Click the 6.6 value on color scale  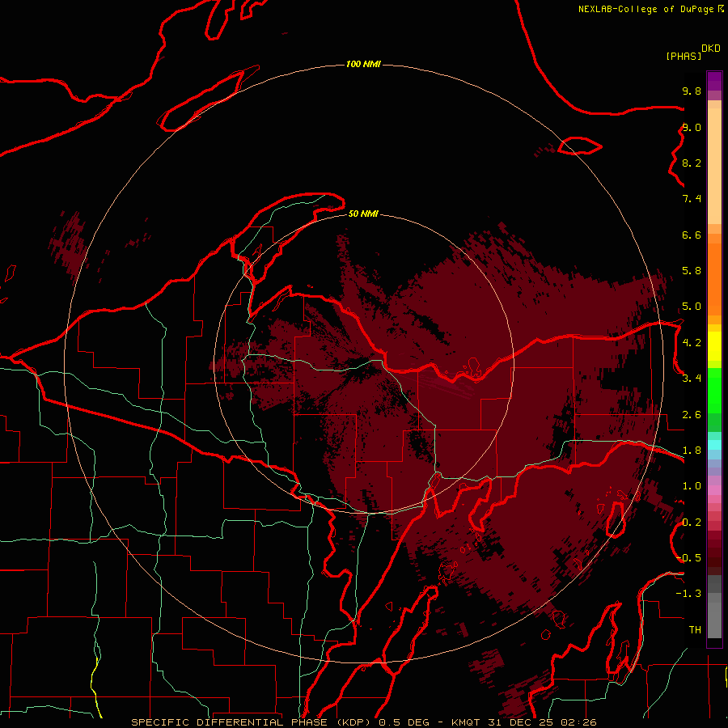pyautogui.click(x=692, y=235)
